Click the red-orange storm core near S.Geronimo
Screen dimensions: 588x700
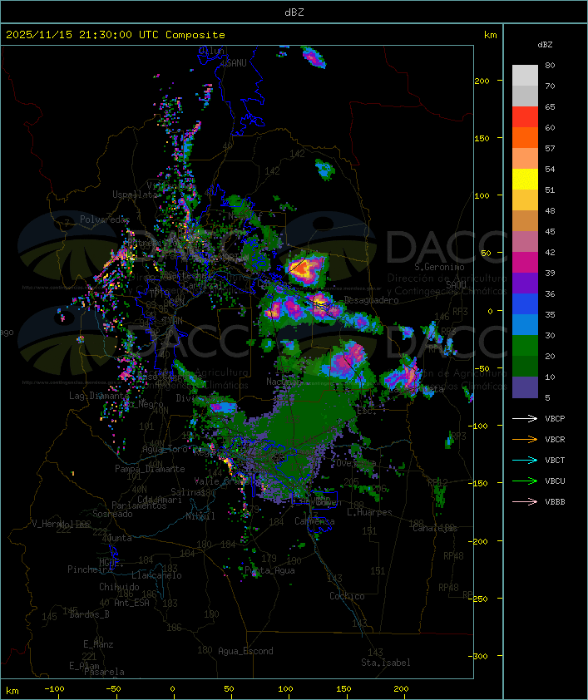[304, 269]
